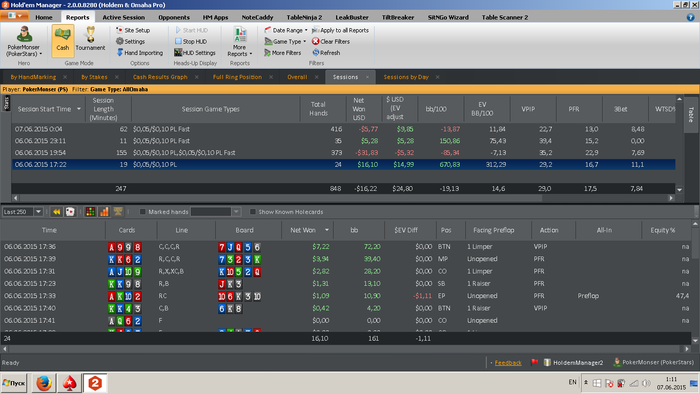Click PokerMonser (PokerStars) status bar item

(x=653, y=362)
